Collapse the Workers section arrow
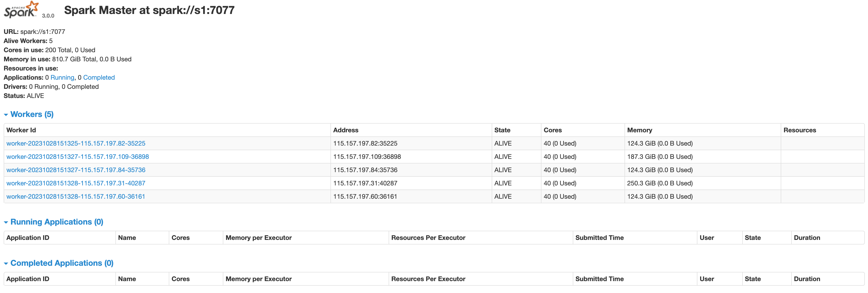Image resolution: width=868 pixels, height=293 pixels. [x=6, y=115]
